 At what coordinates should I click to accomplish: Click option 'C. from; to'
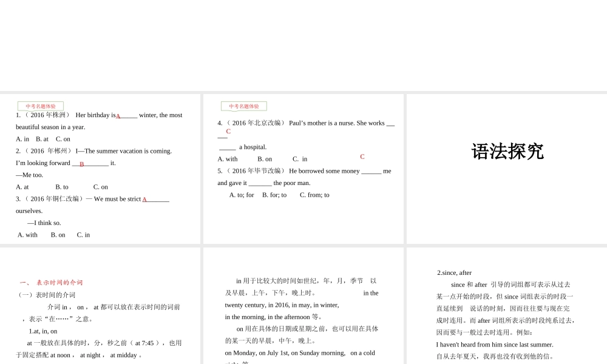(314, 195)
